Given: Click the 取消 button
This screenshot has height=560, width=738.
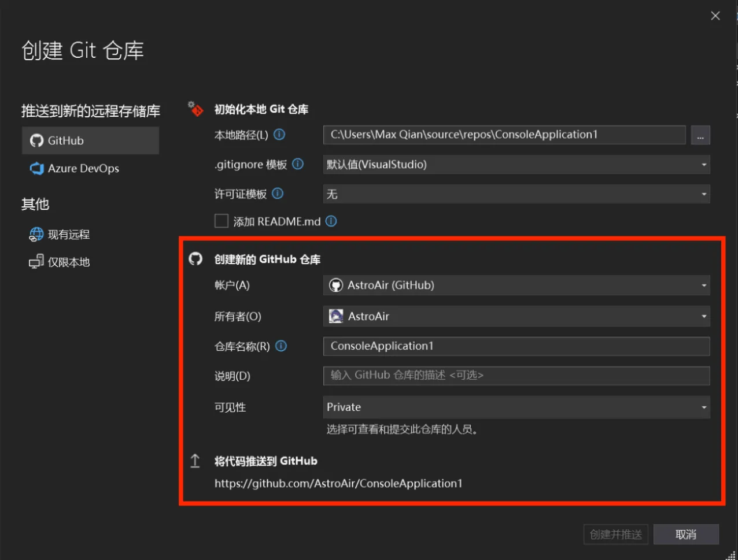Looking at the screenshot, I should pyautogui.click(x=686, y=535).
